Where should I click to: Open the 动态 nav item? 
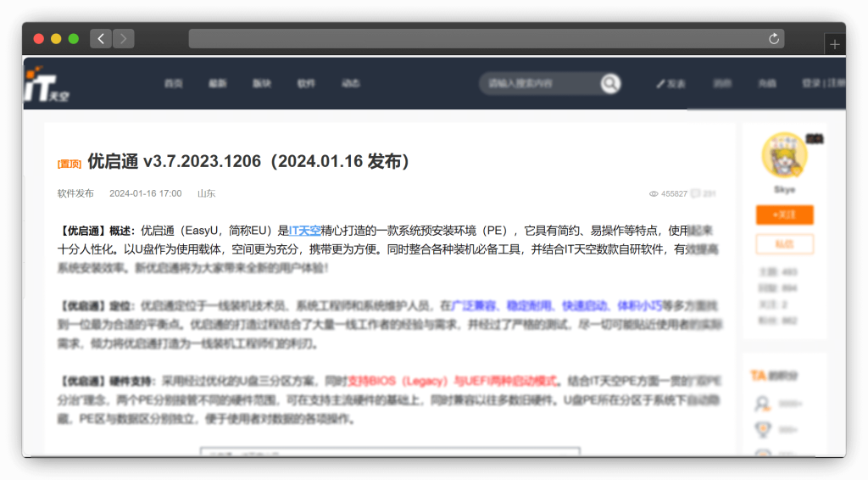(x=350, y=84)
